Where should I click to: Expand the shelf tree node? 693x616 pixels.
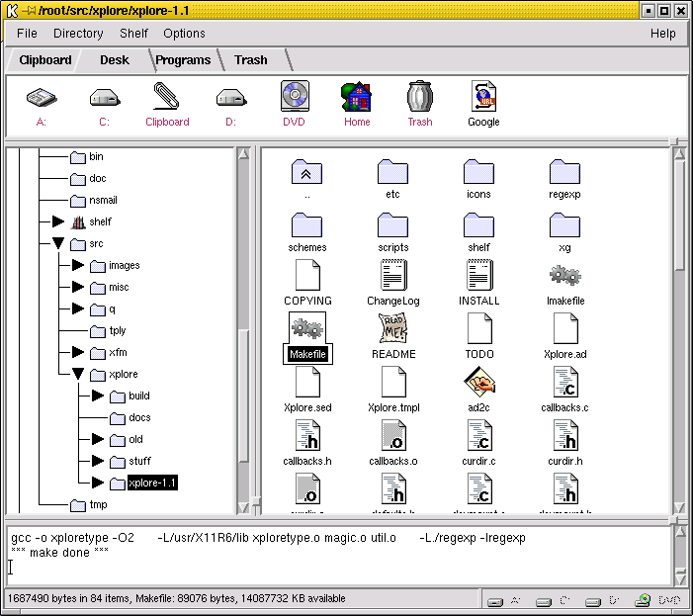click(58, 221)
